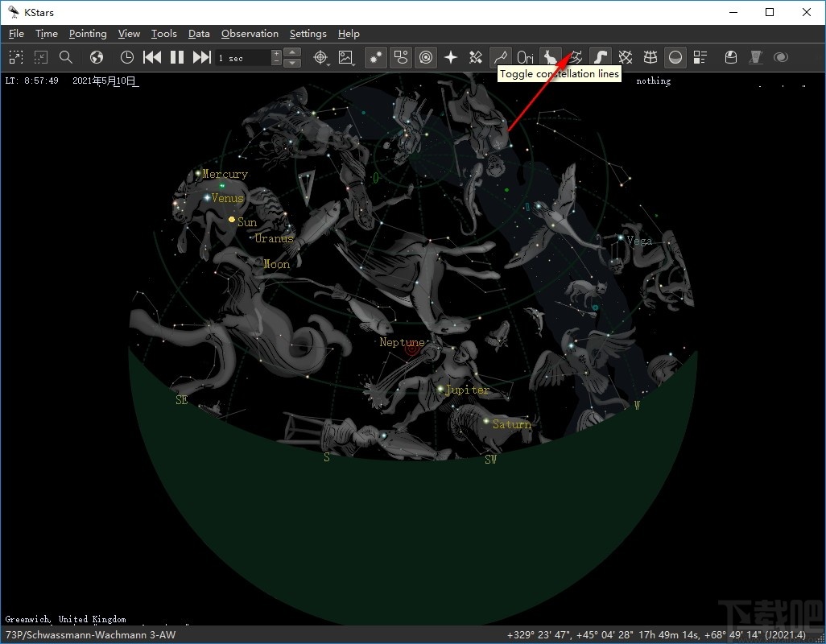Click the Jupiter label in sky map
Viewport: 826px width, 644px height.
point(468,390)
